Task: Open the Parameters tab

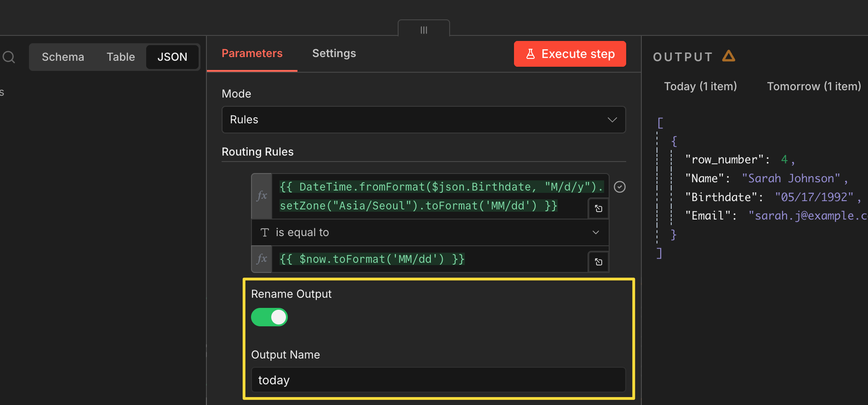Action: click(x=252, y=53)
